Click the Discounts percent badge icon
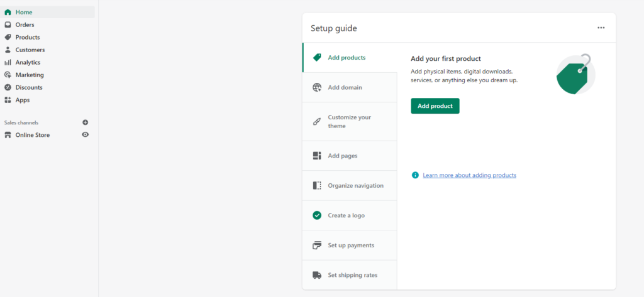This screenshot has height=297, width=644. [x=8, y=87]
